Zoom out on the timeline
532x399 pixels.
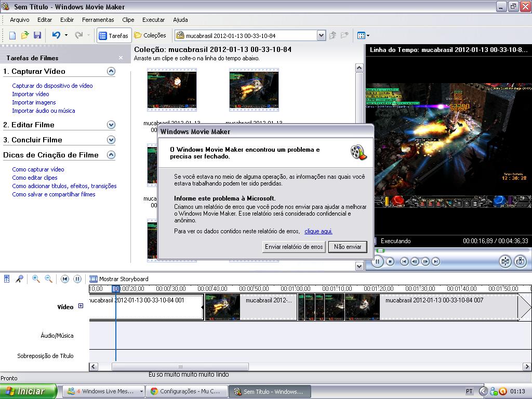point(48,279)
